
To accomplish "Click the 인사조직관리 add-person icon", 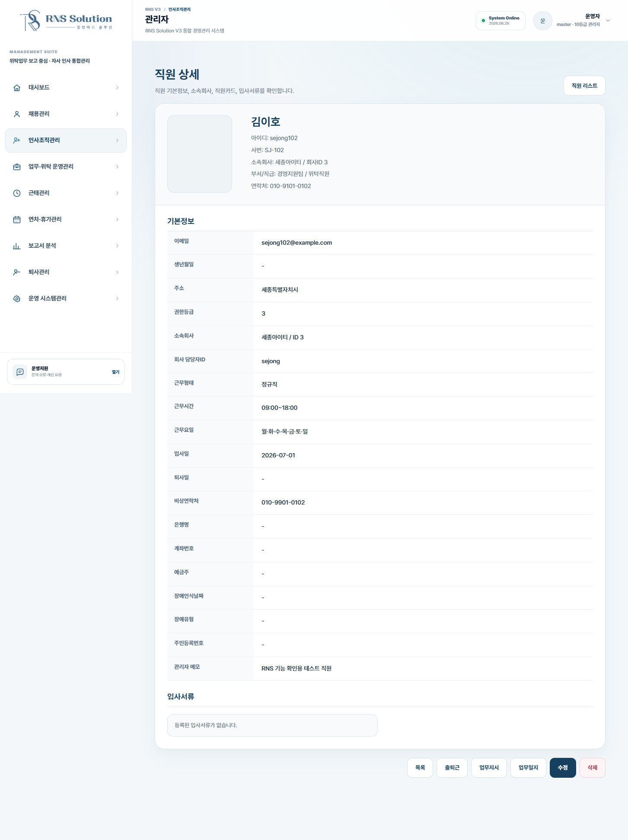I will click(x=17, y=141).
